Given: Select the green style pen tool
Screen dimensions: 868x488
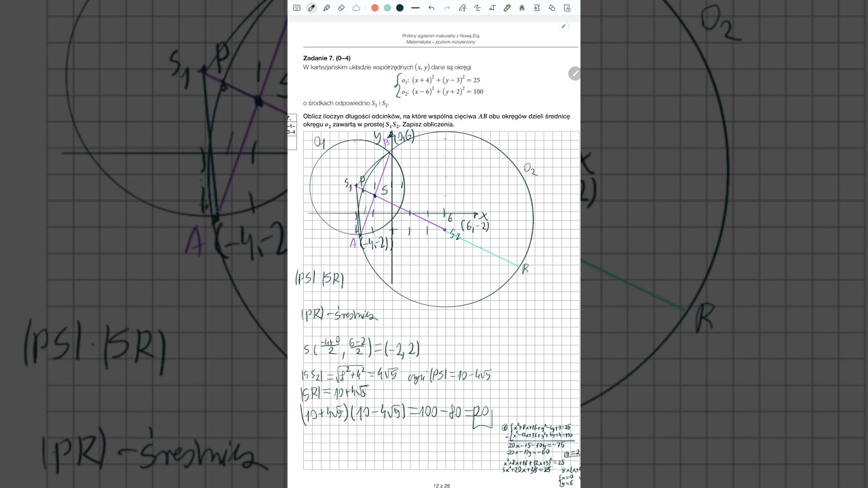Looking at the screenshot, I should (x=507, y=7).
